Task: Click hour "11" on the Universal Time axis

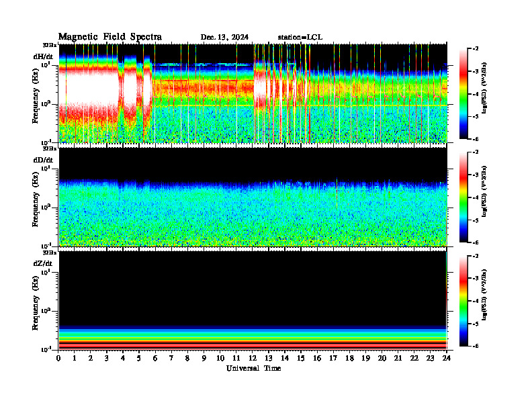Action: click(236, 359)
